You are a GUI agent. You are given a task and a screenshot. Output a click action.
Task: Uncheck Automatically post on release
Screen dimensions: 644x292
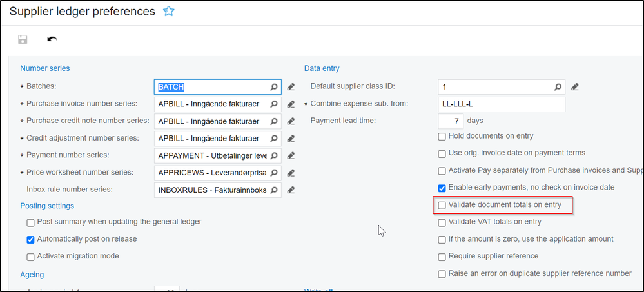(31, 239)
